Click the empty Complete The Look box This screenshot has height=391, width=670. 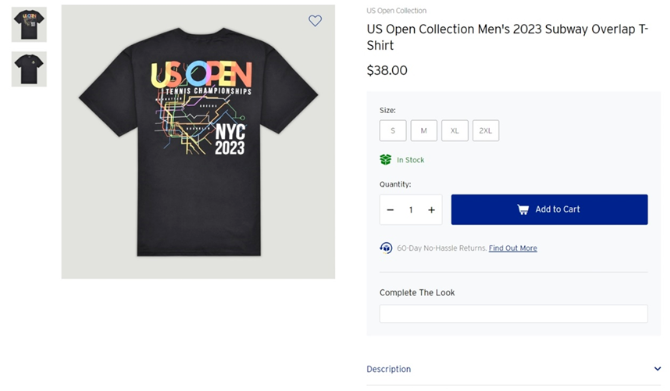513,314
